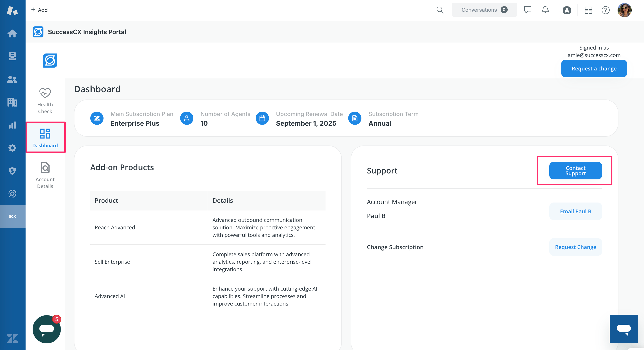Click the Advanced AI product row
The width and height of the screenshot is (644, 350).
[x=208, y=296]
